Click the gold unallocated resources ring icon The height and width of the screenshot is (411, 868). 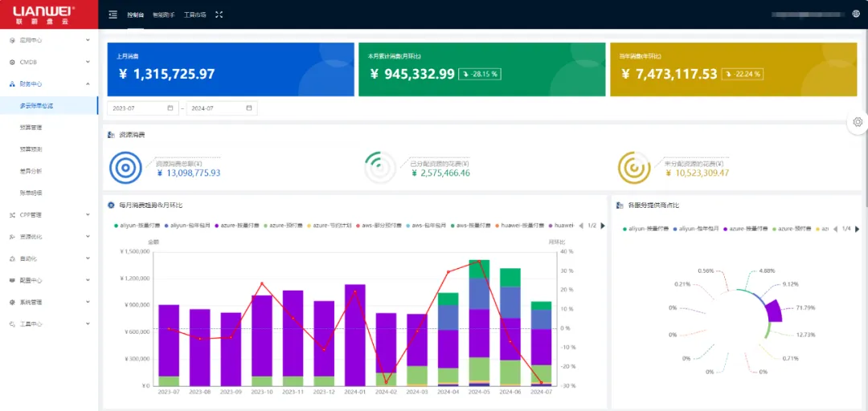pos(633,167)
